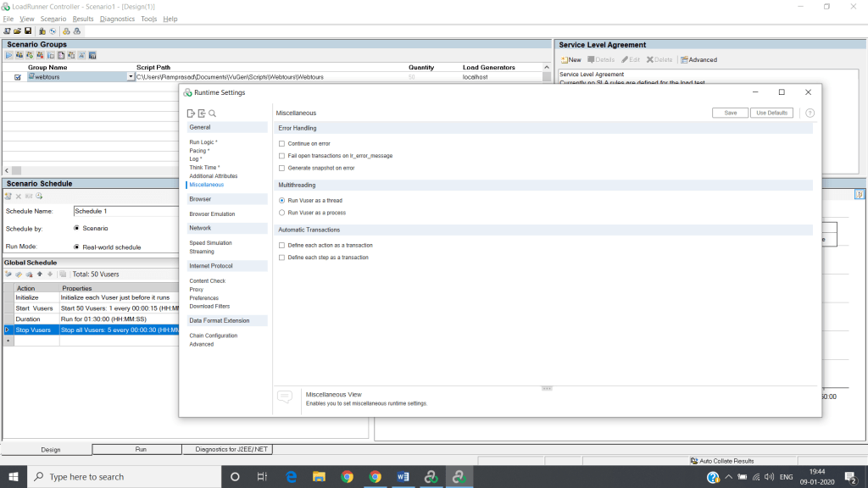This screenshot has height=488, width=868.
Task: Click the Use Defaults button
Action: (x=771, y=112)
